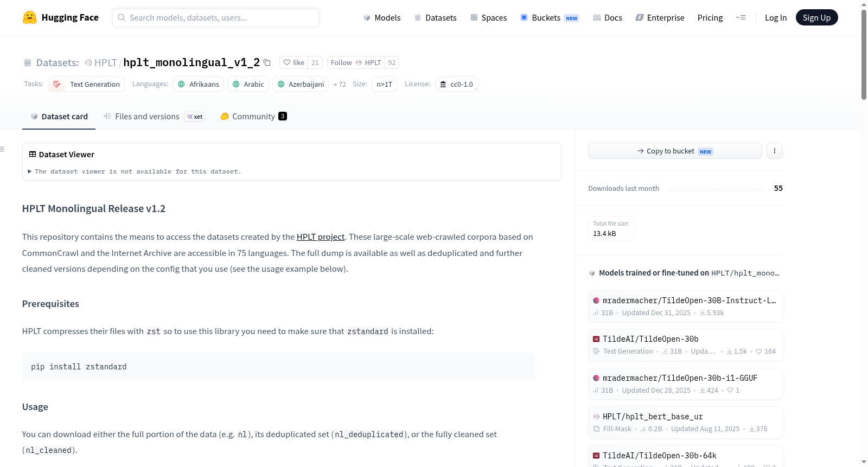Open the Datasets nav item
Image resolution: width=868 pixels, height=467 pixels.
435,17
